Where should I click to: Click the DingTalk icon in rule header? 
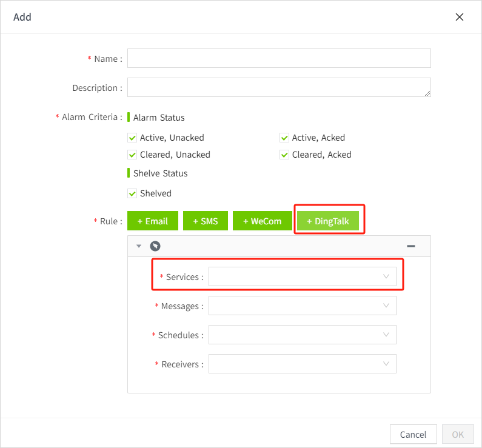tap(155, 246)
